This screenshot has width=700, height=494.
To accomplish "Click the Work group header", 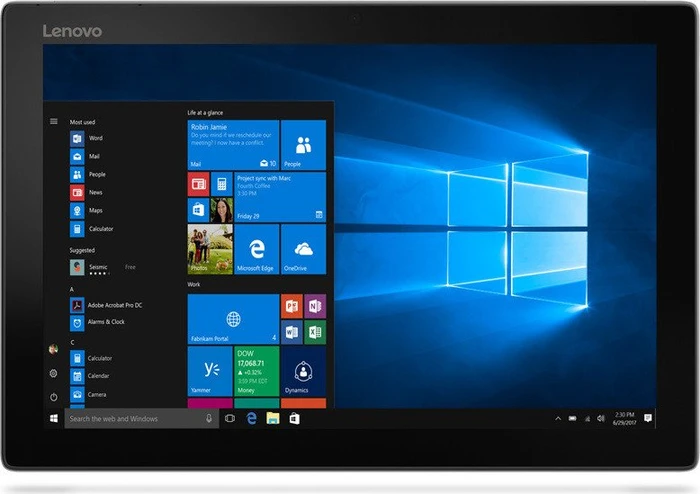I will tap(194, 284).
